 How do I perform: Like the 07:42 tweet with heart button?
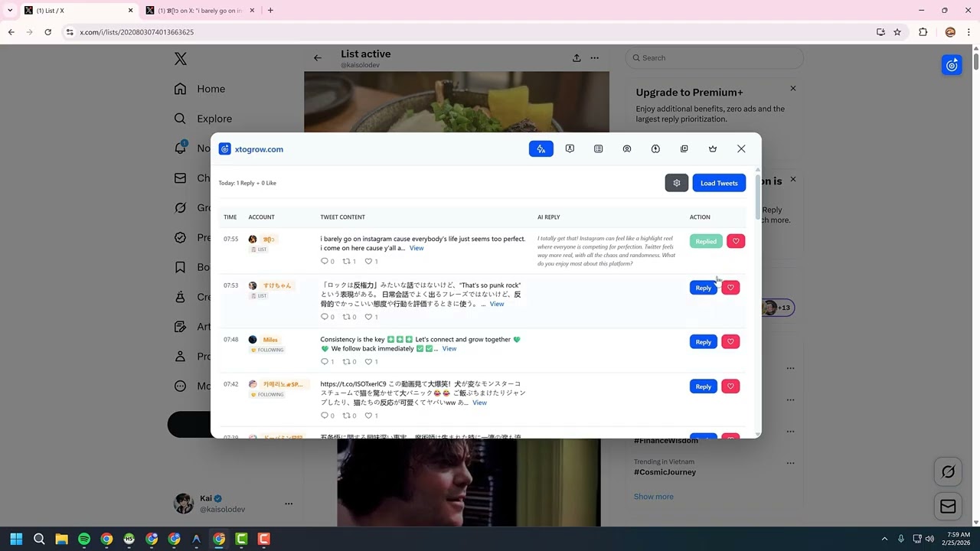730,386
